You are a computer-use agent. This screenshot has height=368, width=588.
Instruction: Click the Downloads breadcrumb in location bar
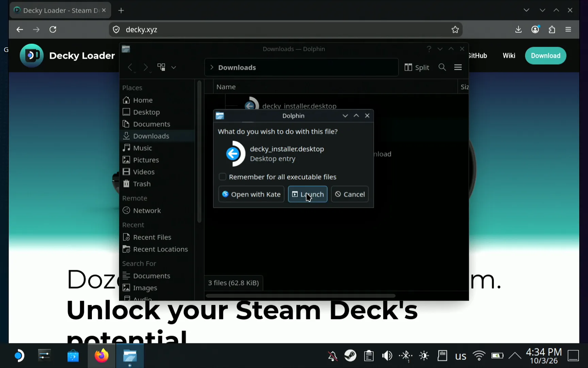pos(237,67)
